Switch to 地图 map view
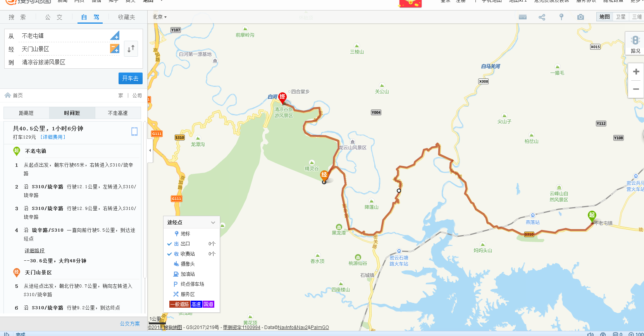Image resolution: width=644 pixels, height=336 pixels. [604, 17]
